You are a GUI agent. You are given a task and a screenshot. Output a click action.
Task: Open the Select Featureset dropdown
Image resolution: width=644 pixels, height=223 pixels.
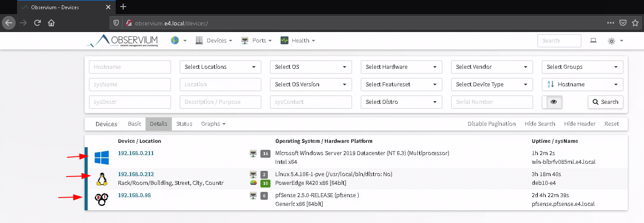[x=402, y=85]
